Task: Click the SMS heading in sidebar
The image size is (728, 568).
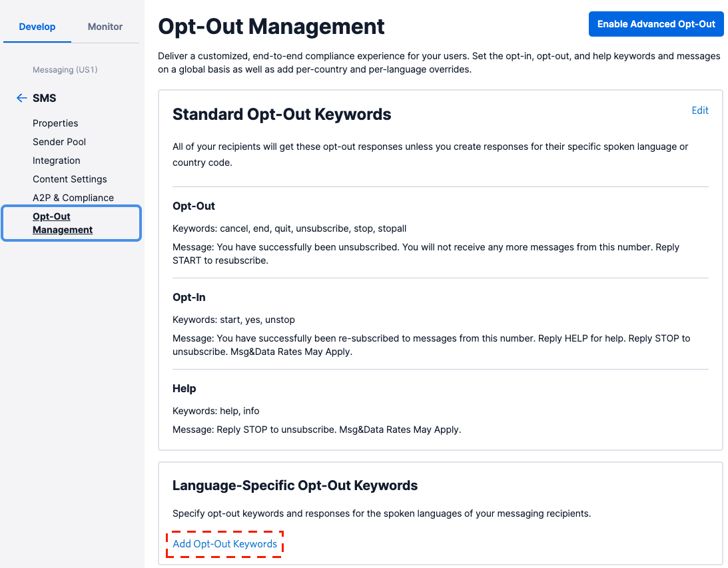Action: click(44, 98)
